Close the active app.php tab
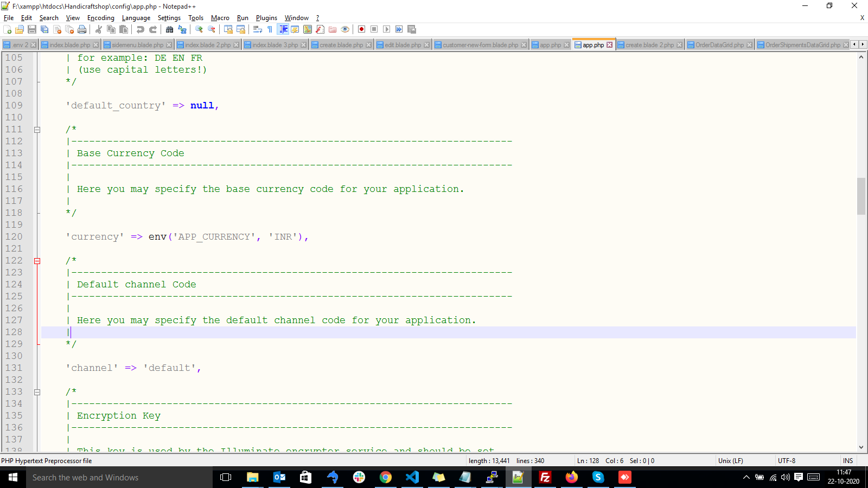 [x=610, y=45]
